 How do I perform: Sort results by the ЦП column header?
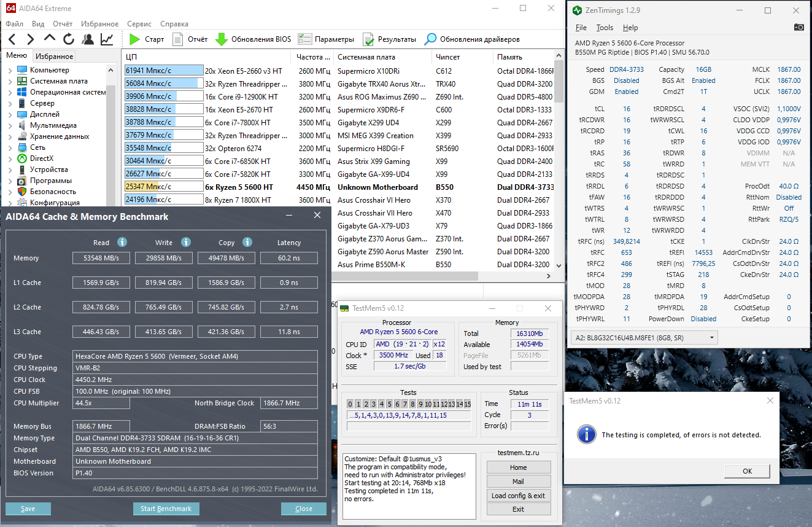pyautogui.click(x=207, y=57)
